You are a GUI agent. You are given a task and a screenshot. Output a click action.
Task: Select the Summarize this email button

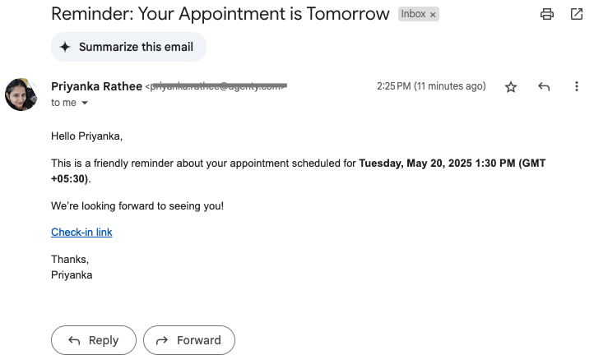coord(128,47)
